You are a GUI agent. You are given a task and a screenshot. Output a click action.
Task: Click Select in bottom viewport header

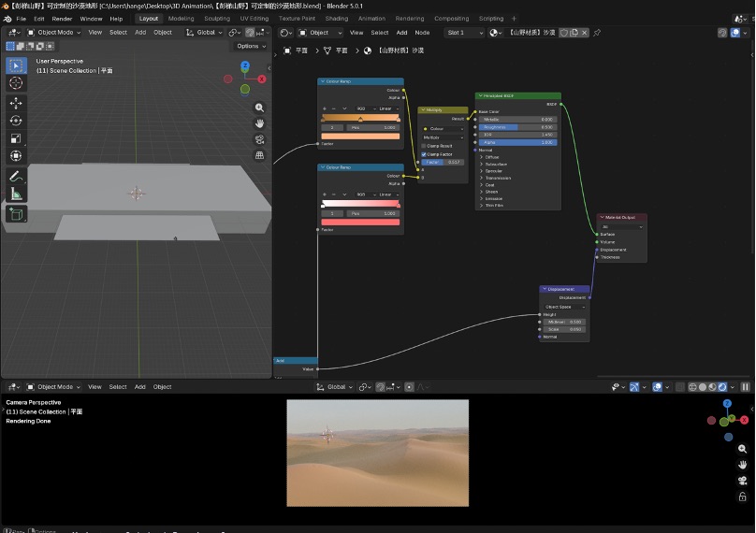tap(118, 387)
